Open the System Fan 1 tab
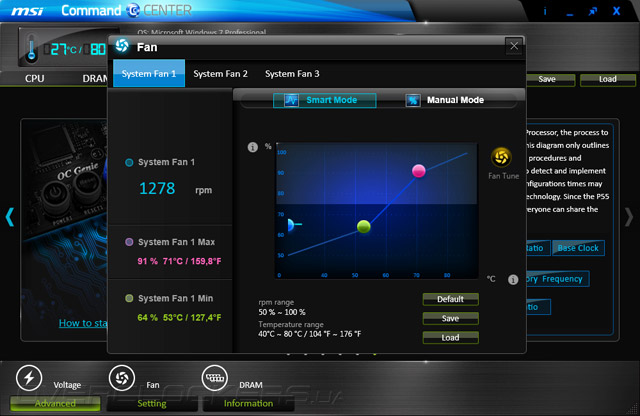 point(149,73)
